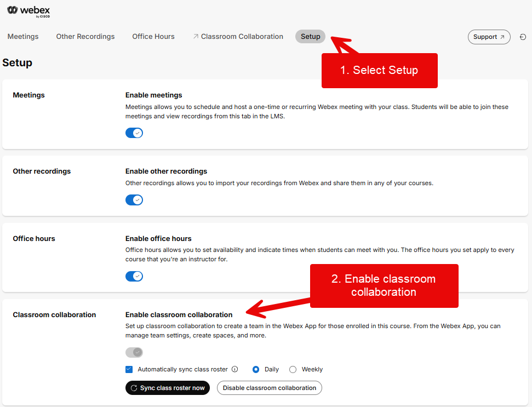
Task: Toggle the Enable meetings switch
Action: coord(134,133)
